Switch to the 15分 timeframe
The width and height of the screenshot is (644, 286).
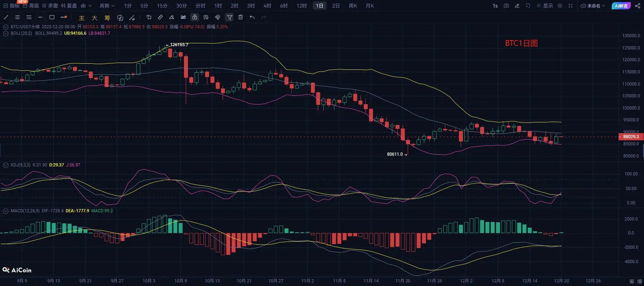[x=162, y=6]
